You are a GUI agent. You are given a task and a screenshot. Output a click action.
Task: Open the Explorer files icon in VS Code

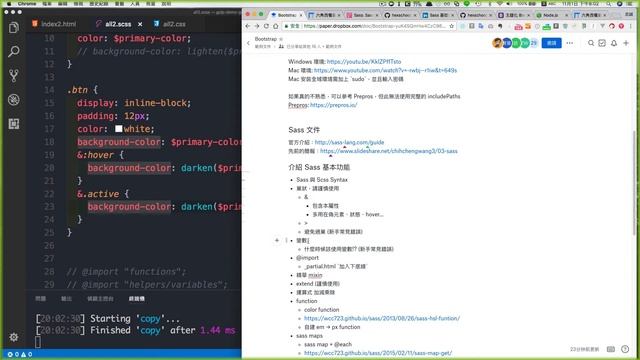tap(14, 27)
